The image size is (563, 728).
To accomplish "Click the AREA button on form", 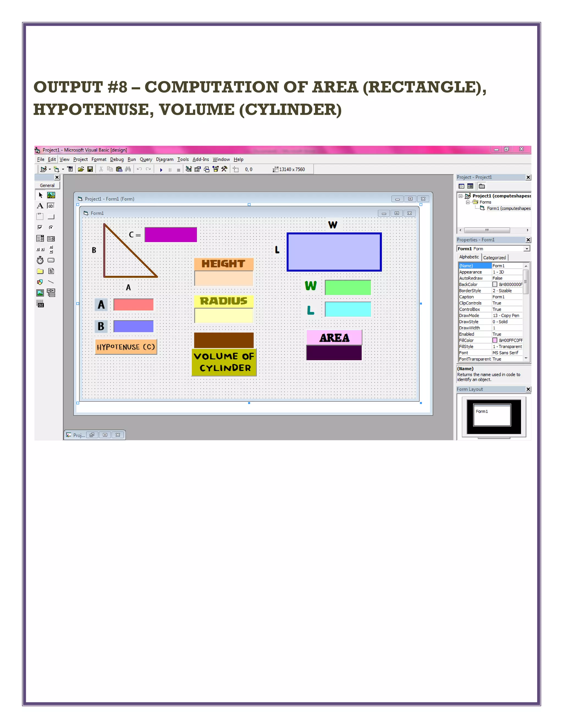I will click(x=334, y=337).
